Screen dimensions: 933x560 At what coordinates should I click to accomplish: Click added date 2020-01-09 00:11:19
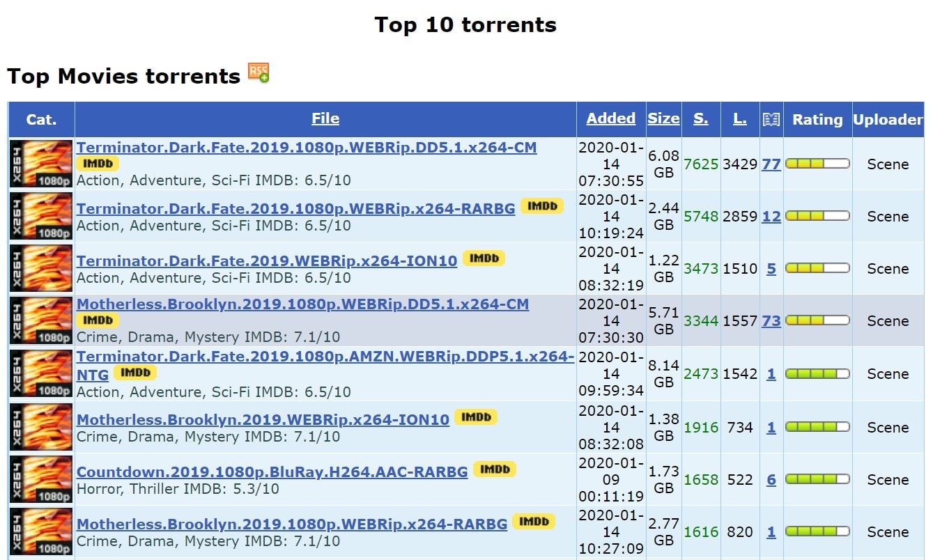coord(611,479)
